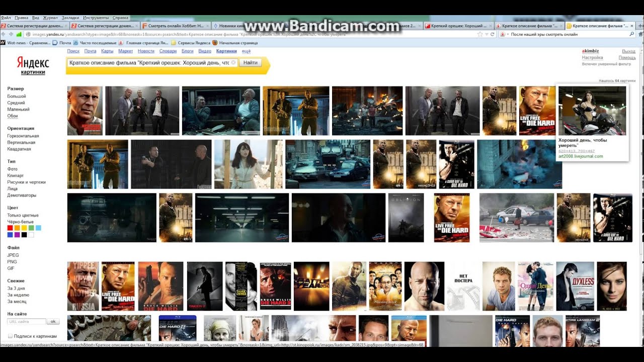Open the Справка menu
644x362 pixels.
[120, 18]
